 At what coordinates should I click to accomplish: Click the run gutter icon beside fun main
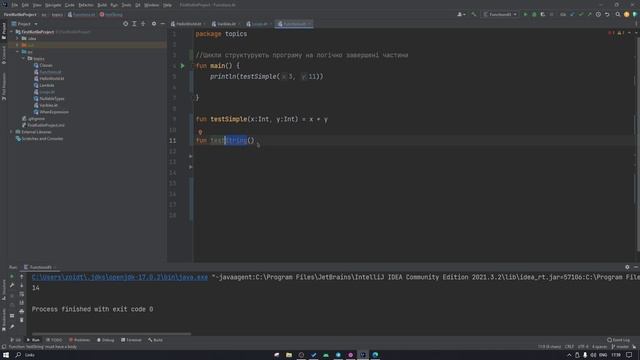tap(182, 66)
